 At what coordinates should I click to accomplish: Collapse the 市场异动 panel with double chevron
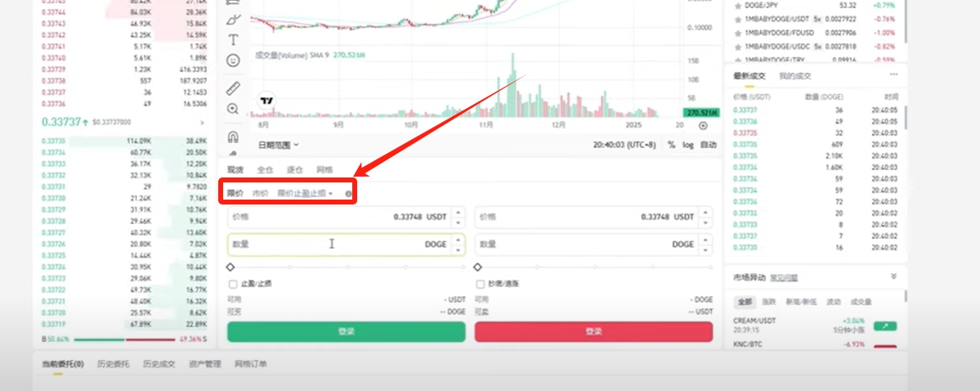(893, 276)
